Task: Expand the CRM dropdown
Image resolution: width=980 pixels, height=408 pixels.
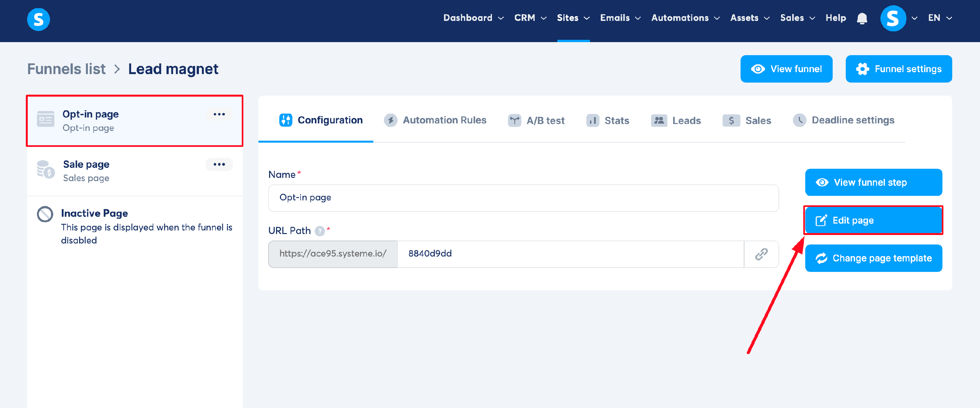Action: click(x=530, y=18)
